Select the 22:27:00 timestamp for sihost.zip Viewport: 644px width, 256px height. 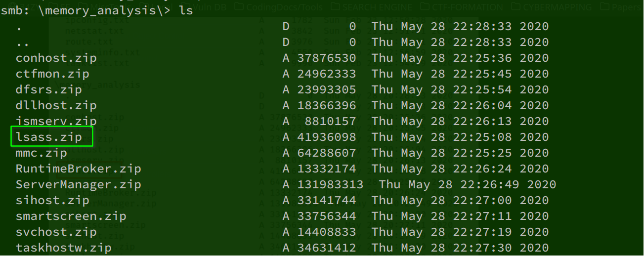482,201
